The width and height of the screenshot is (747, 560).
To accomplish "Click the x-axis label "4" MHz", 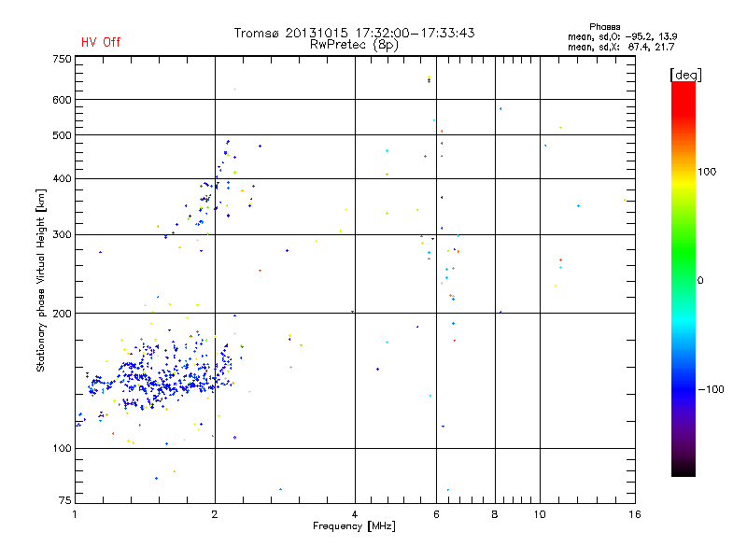I will click(355, 514).
